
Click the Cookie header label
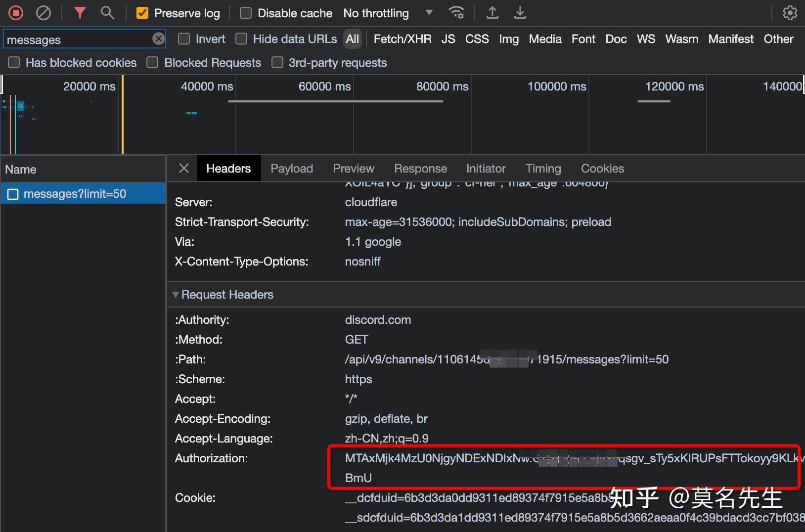(195, 498)
